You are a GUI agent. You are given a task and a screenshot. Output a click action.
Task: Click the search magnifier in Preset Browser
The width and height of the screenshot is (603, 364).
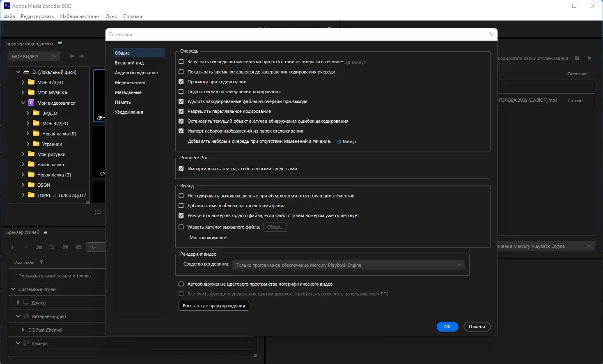point(92,247)
